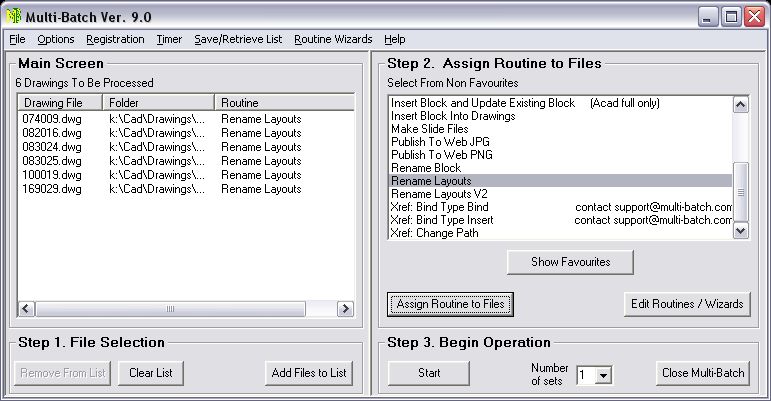771x401 pixels.
Task: Select the Make Slide Files routine
Action: [560, 129]
